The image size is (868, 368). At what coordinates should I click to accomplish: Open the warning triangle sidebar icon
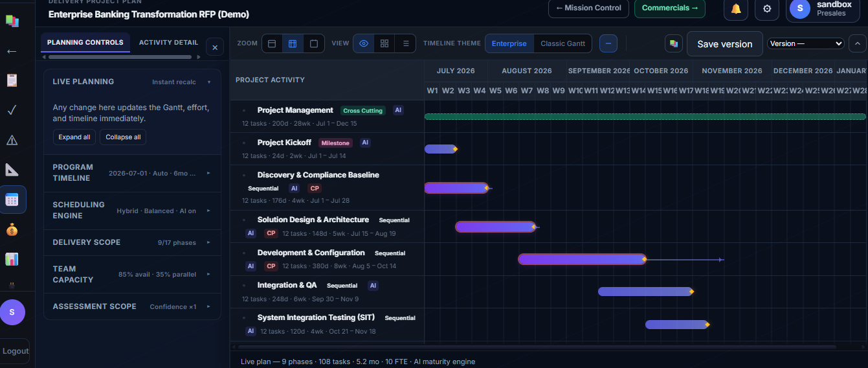point(12,139)
